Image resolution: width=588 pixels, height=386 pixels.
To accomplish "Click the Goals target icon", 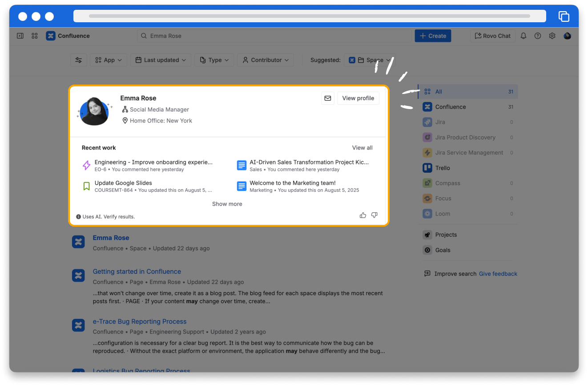I will point(427,250).
